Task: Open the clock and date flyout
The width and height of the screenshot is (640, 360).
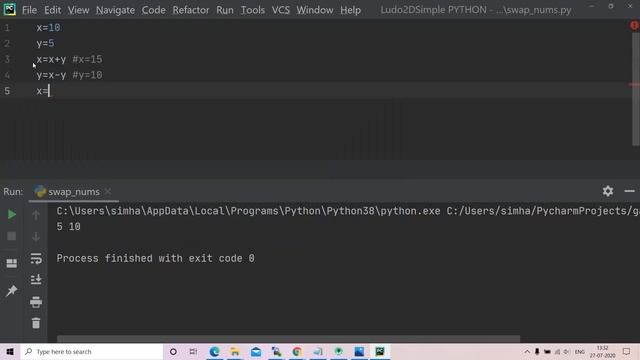Action: [x=602, y=351]
